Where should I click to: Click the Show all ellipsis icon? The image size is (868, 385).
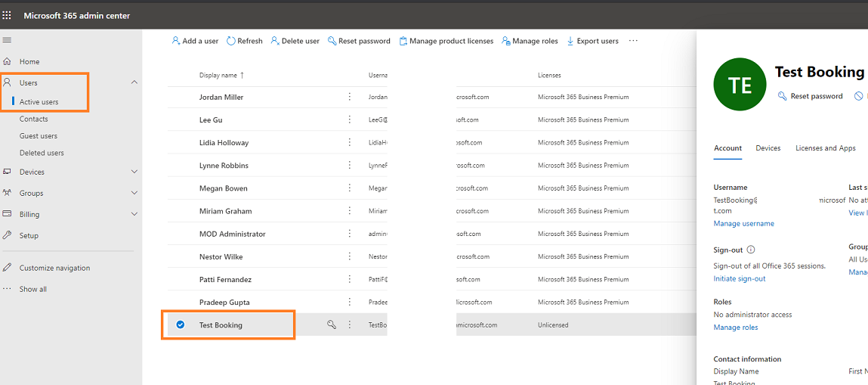8,289
